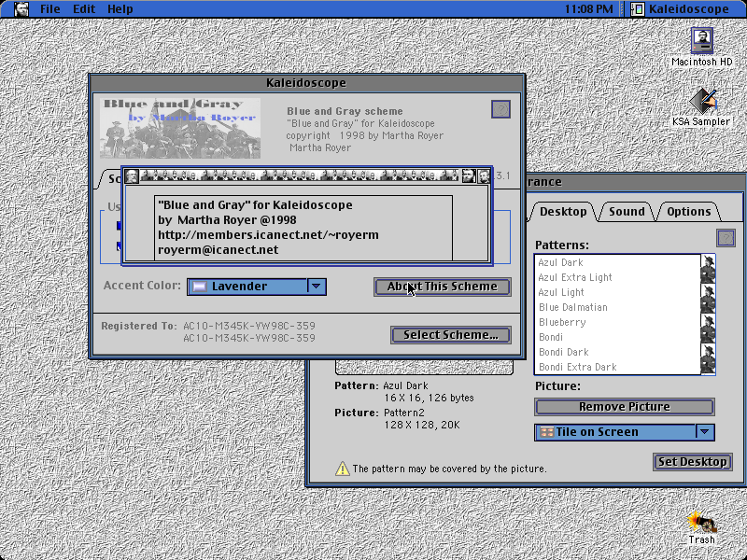Select the Blueberry pattern
The width and height of the screenshot is (747, 560).
pos(617,322)
